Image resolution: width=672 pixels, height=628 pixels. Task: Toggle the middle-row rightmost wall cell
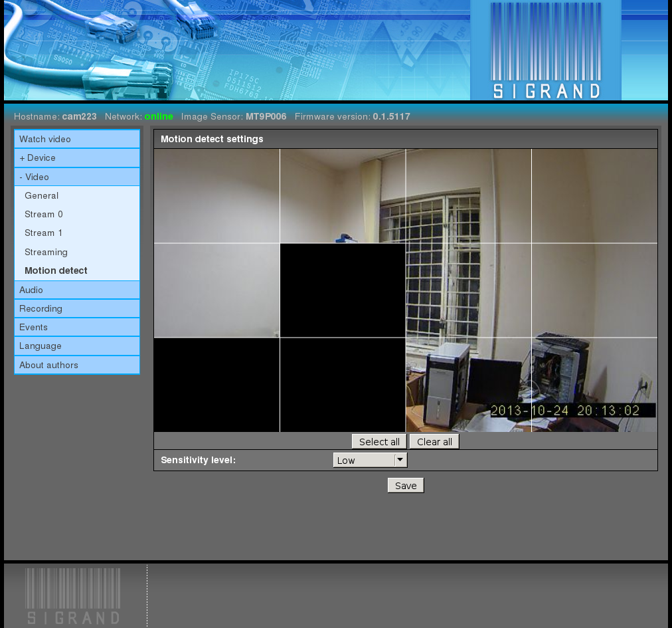coord(594,290)
